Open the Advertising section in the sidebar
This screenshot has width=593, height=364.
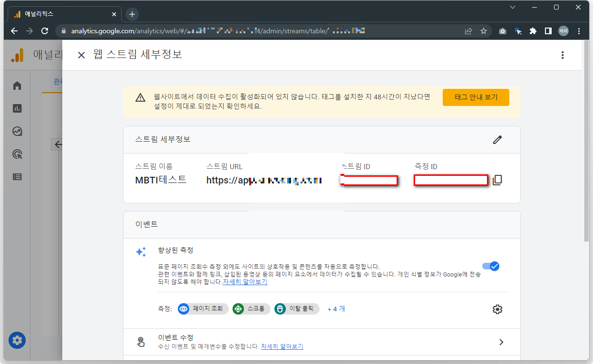[x=17, y=154]
